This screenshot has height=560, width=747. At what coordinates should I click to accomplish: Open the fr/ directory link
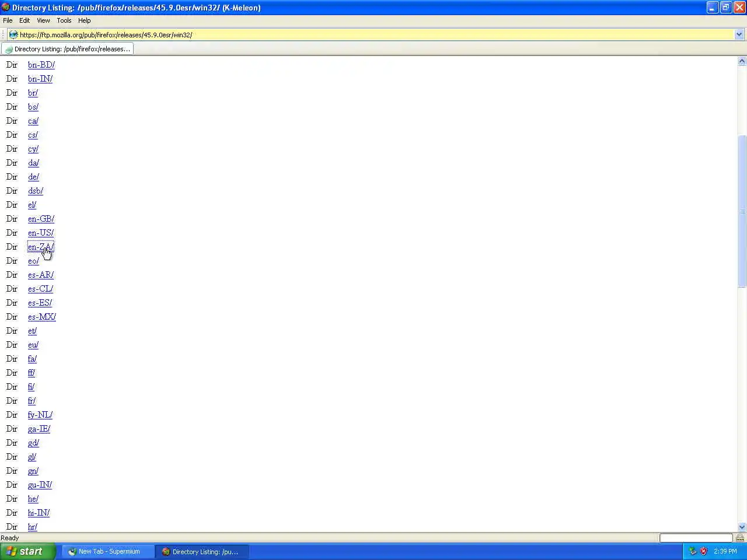coord(32,401)
